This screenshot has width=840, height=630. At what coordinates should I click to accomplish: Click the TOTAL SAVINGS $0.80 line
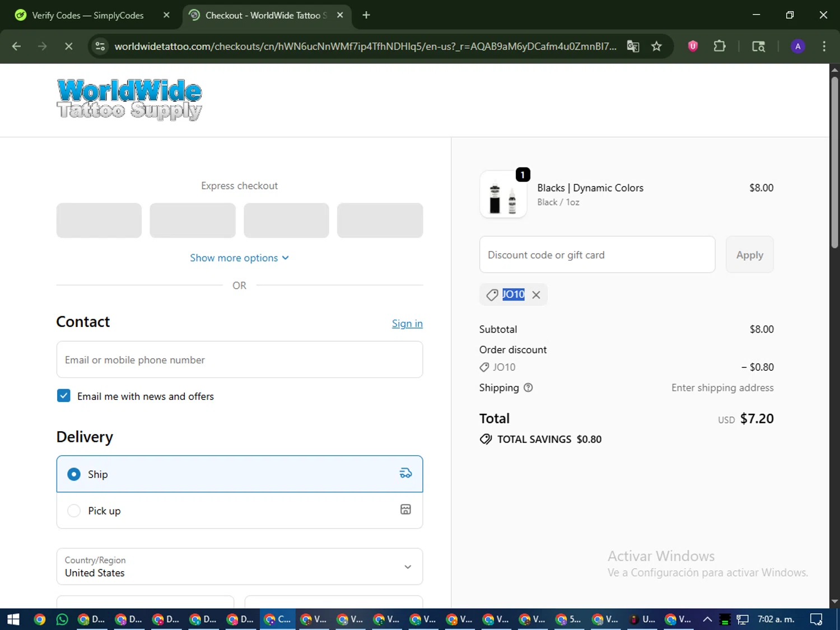[x=541, y=439]
